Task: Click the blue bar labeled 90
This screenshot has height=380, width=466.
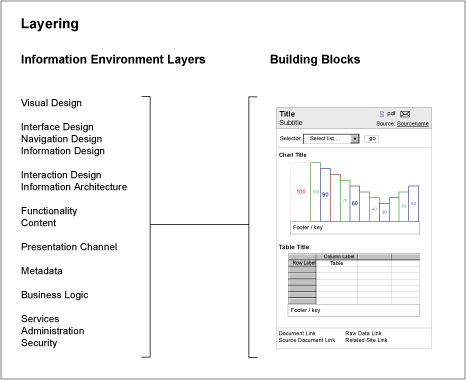Action: pyautogui.click(x=325, y=195)
